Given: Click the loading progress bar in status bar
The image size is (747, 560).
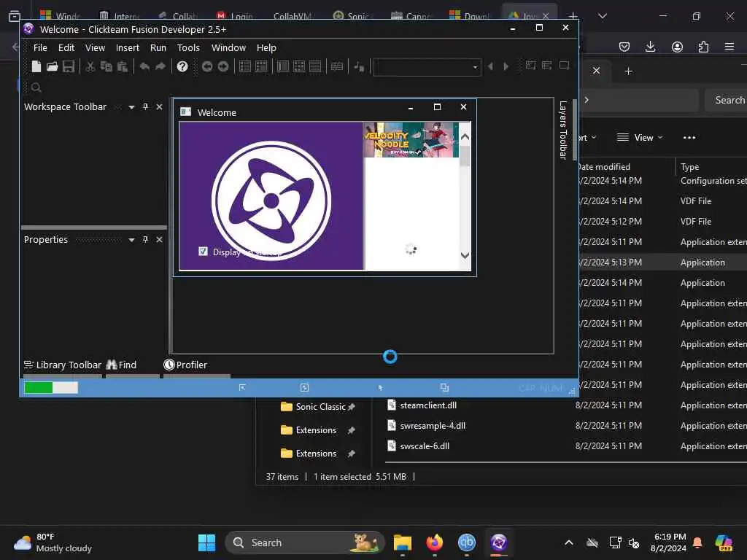Looking at the screenshot, I should [x=51, y=388].
